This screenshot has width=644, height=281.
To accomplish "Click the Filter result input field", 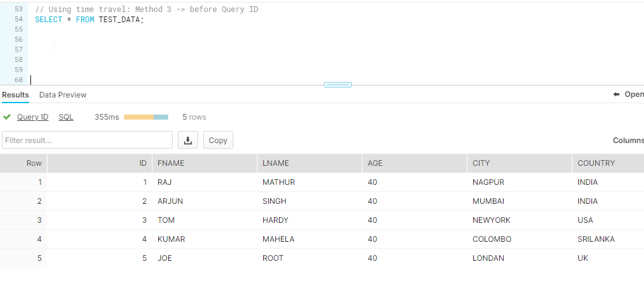I will click(x=87, y=140).
